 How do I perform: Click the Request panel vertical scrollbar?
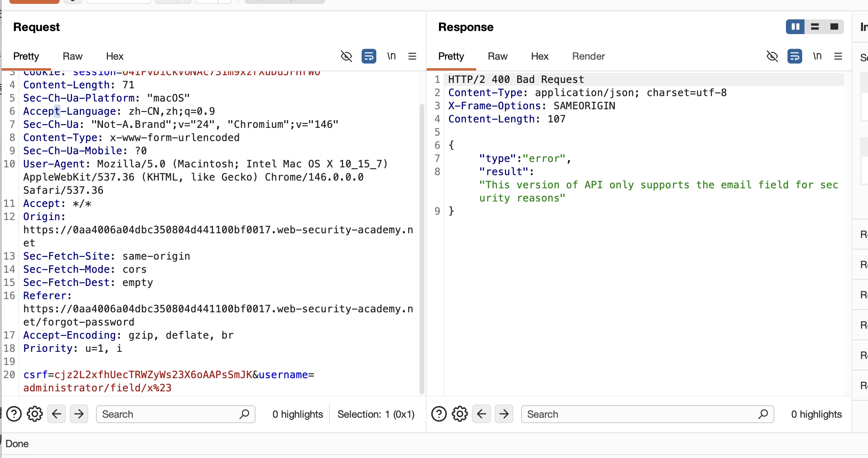pyautogui.click(x=422, y=248)
